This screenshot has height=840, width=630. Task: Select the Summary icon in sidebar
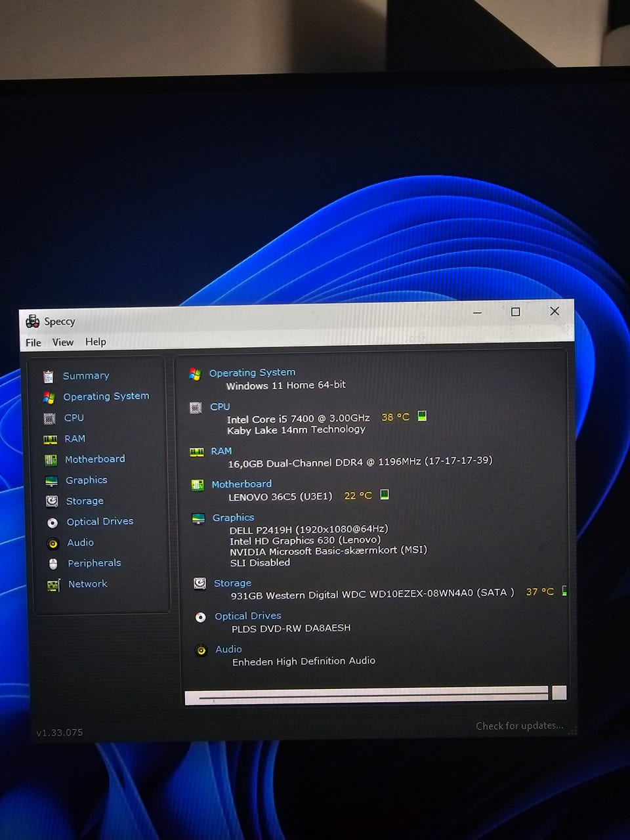click(48, 377)
